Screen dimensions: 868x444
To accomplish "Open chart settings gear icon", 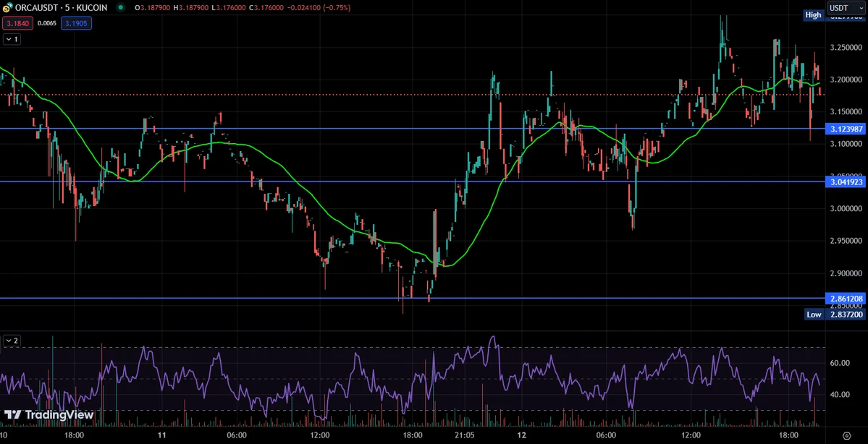I will click(x=846, y=435).
